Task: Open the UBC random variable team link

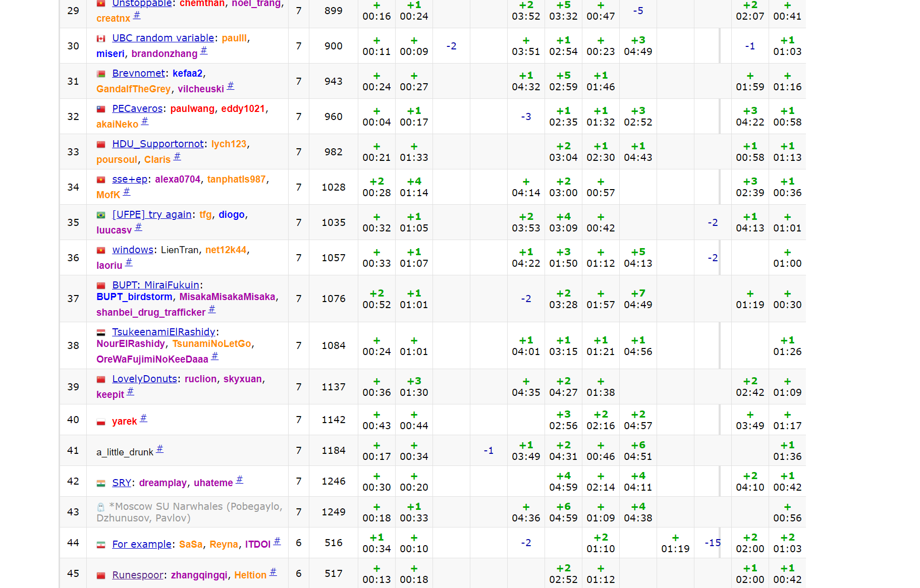Action: pos(163,38)
